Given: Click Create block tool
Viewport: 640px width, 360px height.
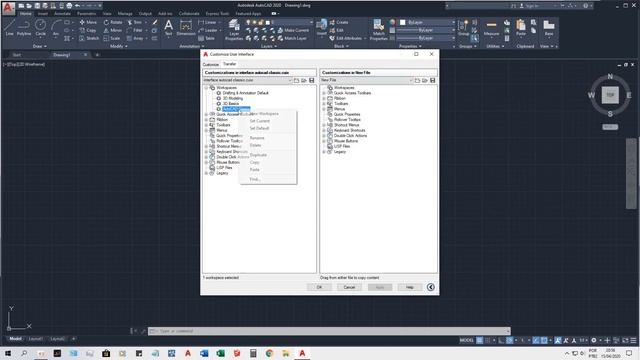Looking at the screenshot, I should click(x=339, y=22).
